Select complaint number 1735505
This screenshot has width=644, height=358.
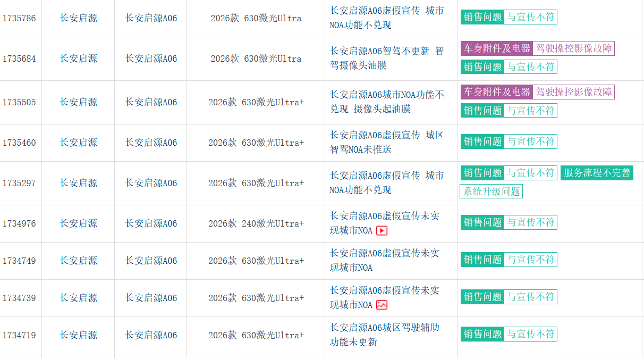[19, 102]
